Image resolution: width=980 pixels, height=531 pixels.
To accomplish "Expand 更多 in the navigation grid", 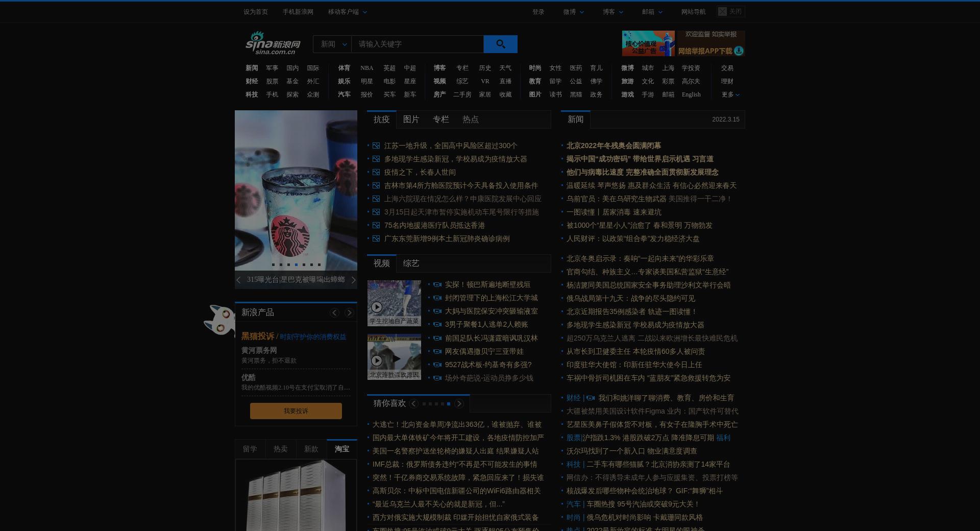I will (x=730, y=94).
